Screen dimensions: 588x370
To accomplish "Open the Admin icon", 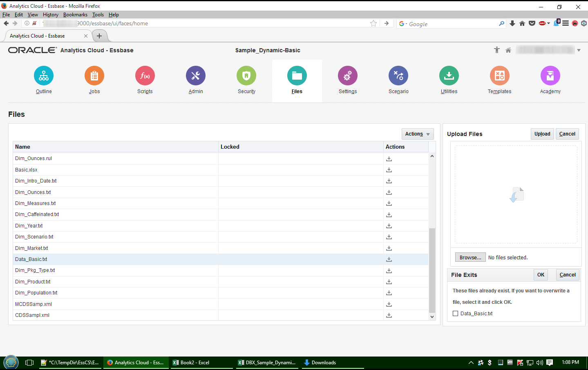I will (196, 76).
